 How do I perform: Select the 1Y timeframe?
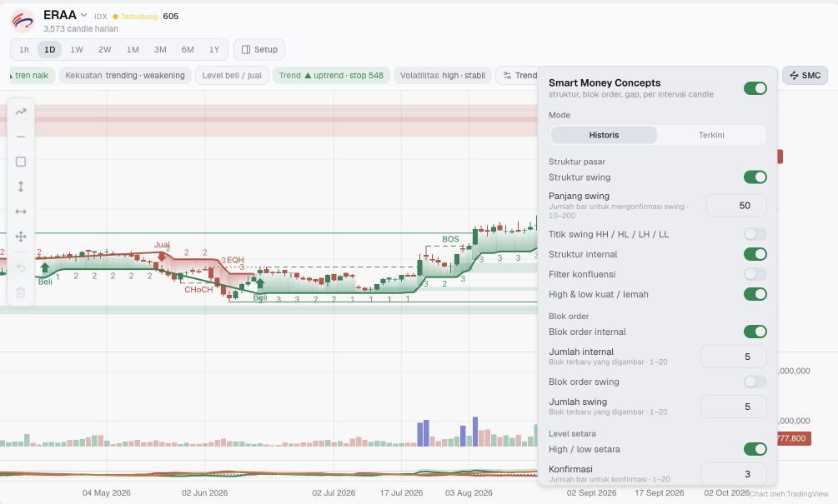(214, 50)
